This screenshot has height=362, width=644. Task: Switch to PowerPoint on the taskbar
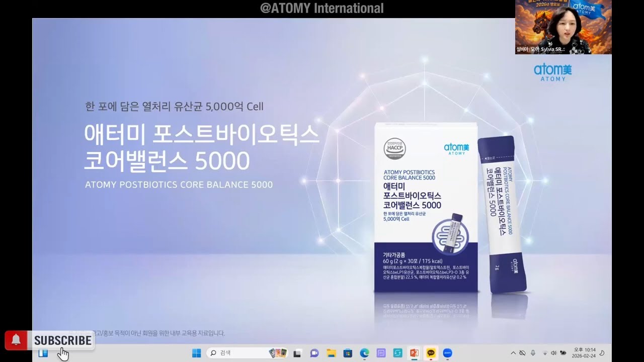pyautogui.click(x=414, y=353)
